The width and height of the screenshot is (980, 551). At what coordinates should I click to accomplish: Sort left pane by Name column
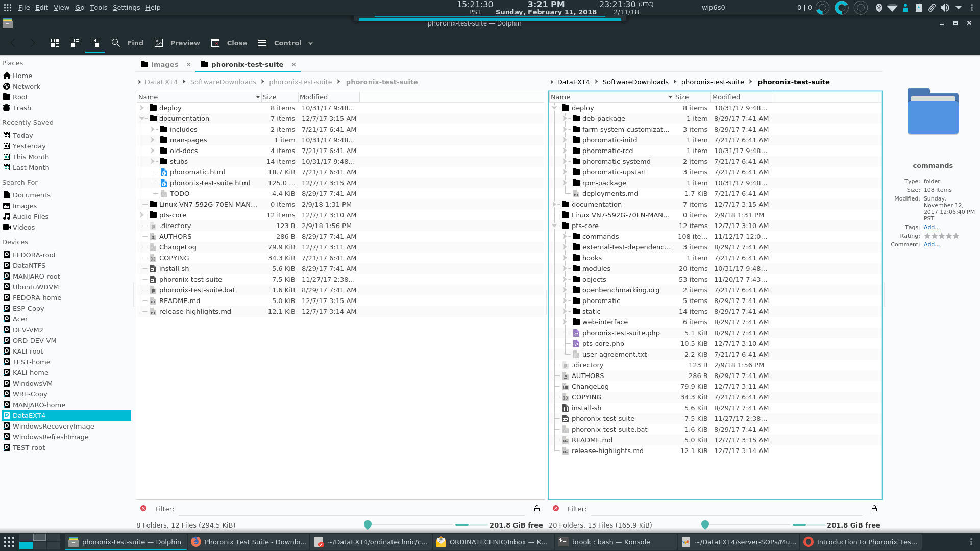point(199,97)
